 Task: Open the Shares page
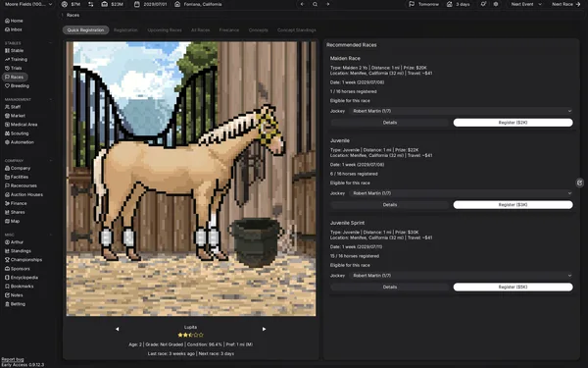click(14, 212)
